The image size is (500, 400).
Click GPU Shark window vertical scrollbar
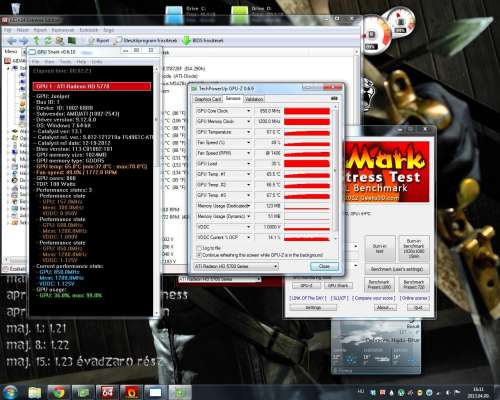[156, 190]
